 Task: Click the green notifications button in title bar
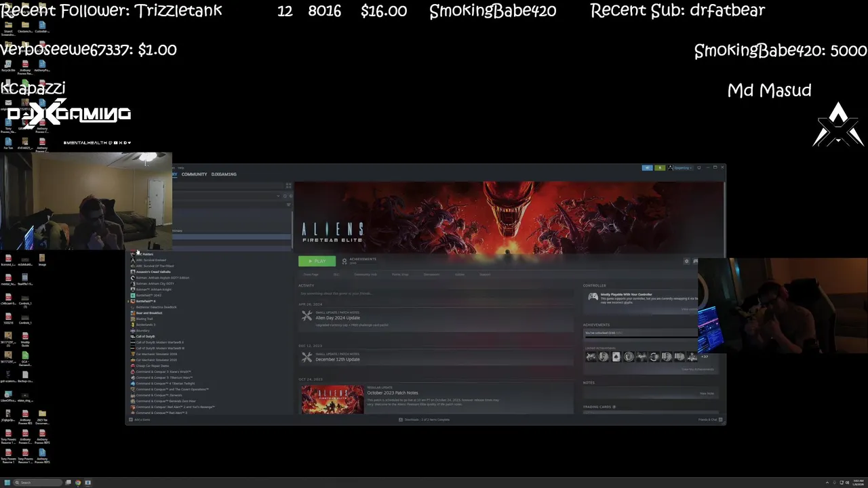[659, 167]
